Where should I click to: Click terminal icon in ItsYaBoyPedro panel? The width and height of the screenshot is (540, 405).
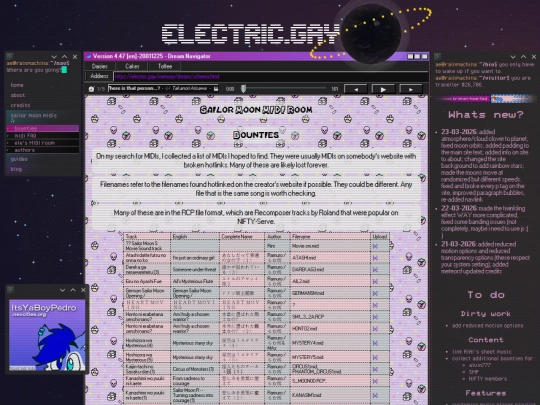tap(11, 290)
